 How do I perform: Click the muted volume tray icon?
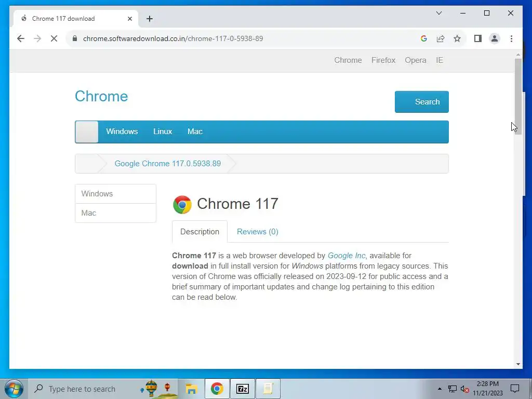(x=464, y=389)
